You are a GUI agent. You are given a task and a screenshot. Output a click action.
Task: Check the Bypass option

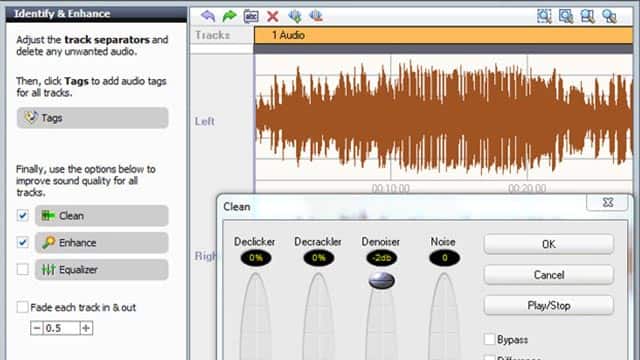tap(489, 339)
